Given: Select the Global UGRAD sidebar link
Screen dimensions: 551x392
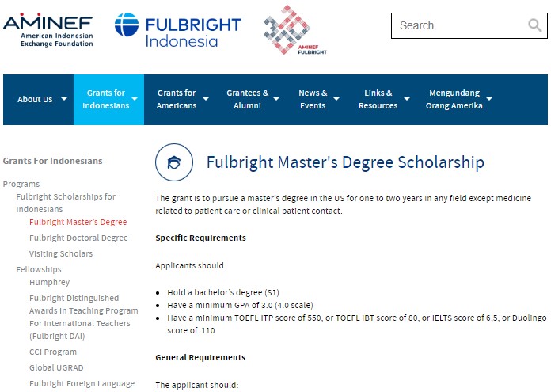Looking at the screenshot, I should click(56, 367).
